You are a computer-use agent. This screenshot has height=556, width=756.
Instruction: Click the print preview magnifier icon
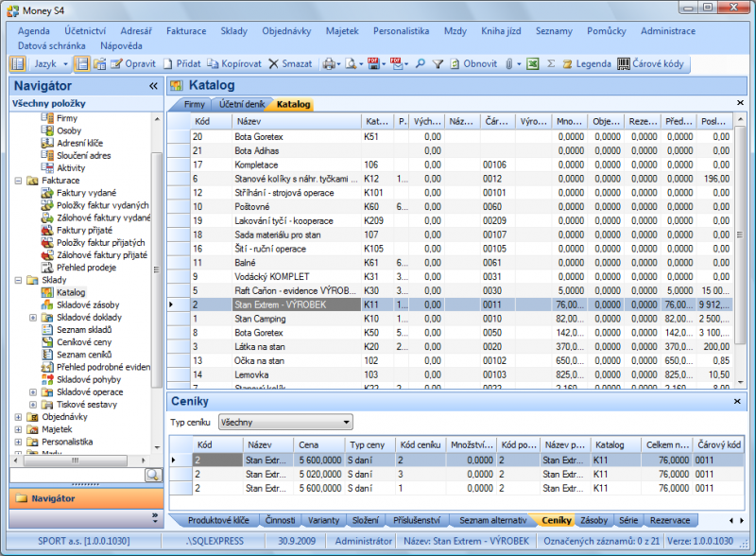(351, 63)
